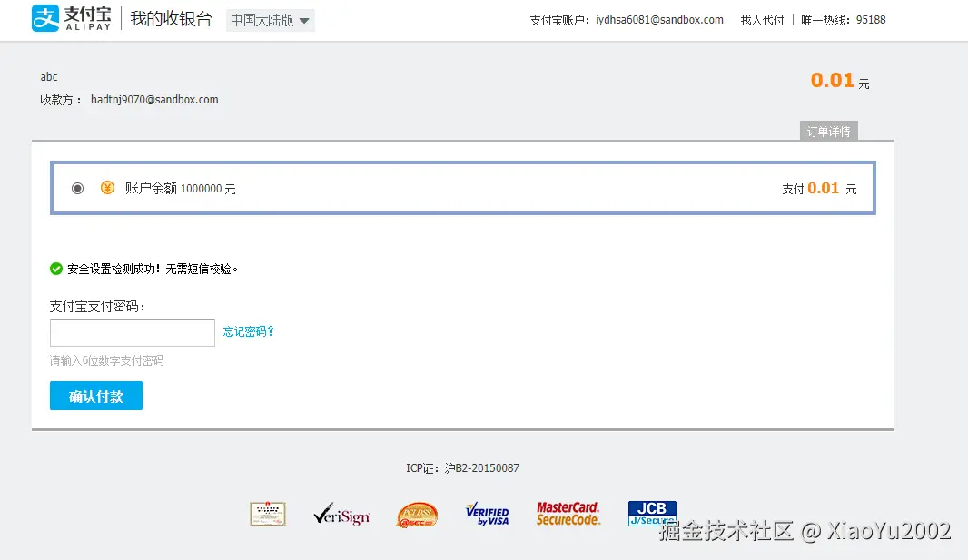The width and height of the screenshot is (968, 560).
Task: Click the MasterCard SecureCode badge
Action: point(568,513)
